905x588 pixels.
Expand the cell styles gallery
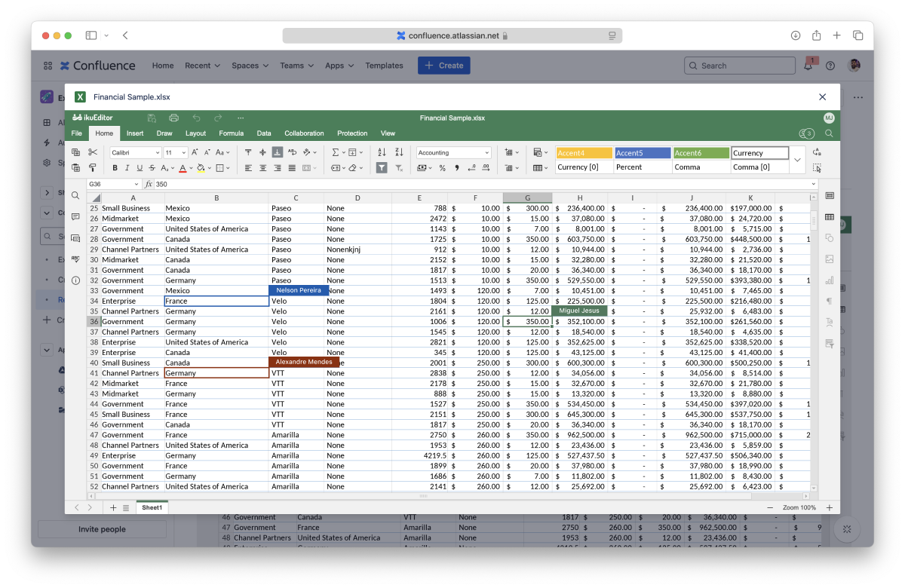pyautogui.click(x=798, y=160)
